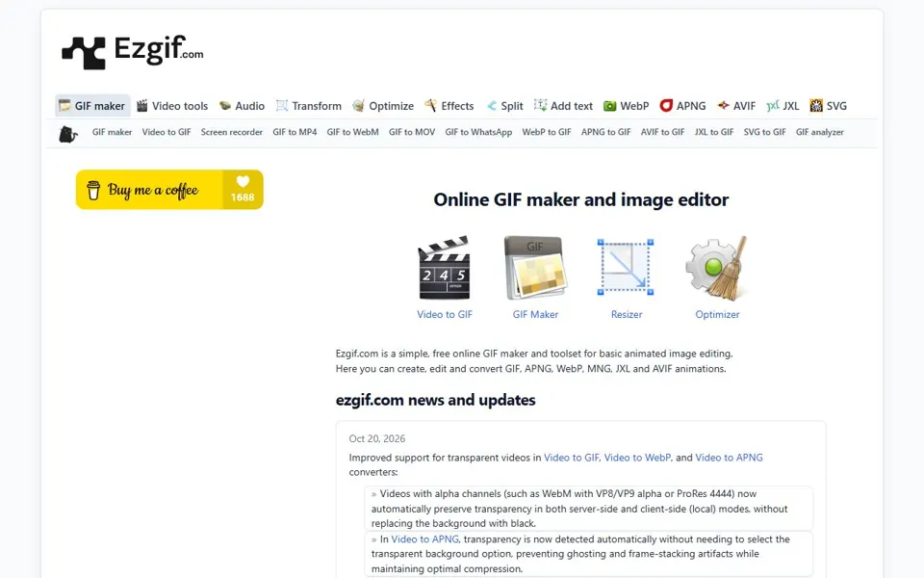This screenshot has width=924, height=578.
Task: Follow Video to APNG link ending intro sentence
Action: 729,457
